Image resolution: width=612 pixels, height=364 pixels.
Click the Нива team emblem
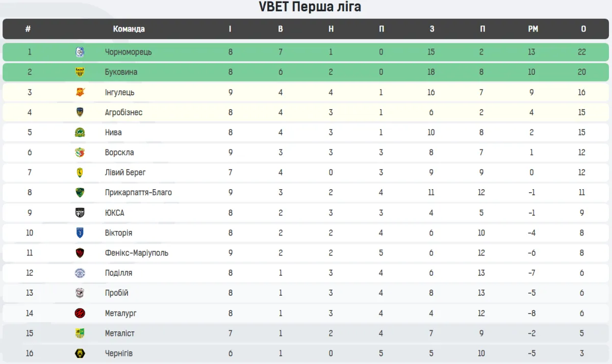(x=80, y=133)
